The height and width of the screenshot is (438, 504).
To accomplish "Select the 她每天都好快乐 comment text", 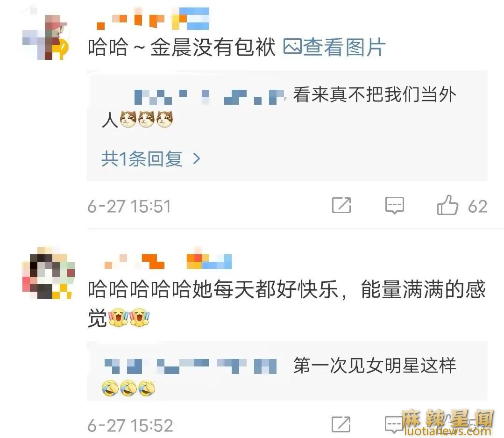I will [287, 302].
